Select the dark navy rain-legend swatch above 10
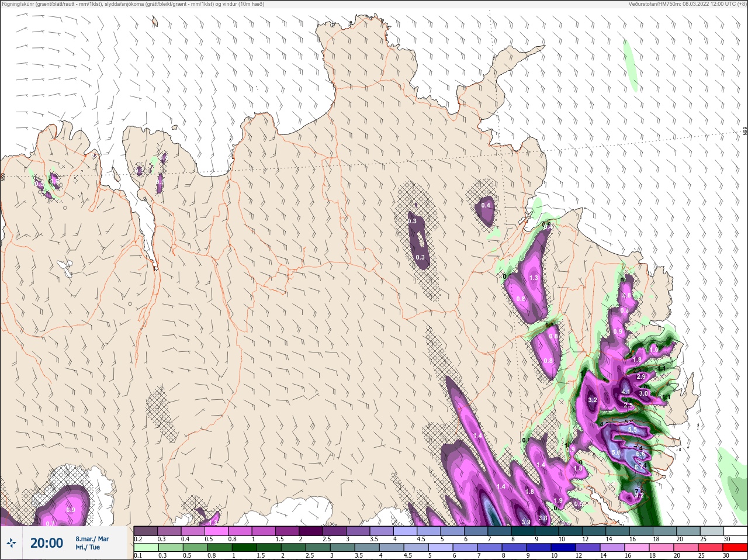 (x=563, y=548)
